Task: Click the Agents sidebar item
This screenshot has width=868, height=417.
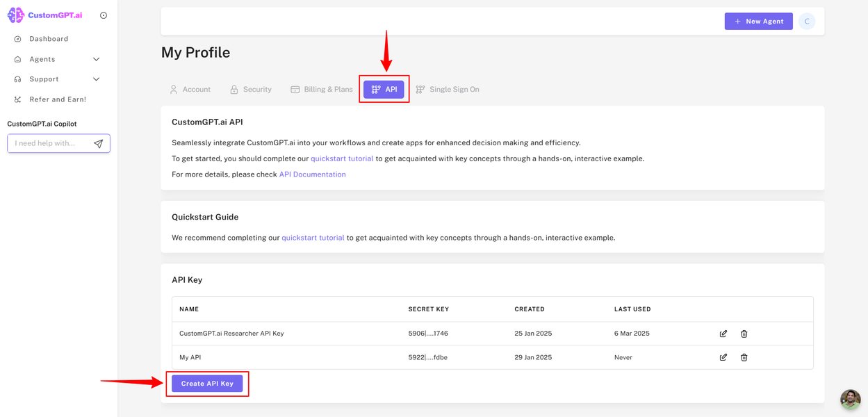Action: pos(42,59)
